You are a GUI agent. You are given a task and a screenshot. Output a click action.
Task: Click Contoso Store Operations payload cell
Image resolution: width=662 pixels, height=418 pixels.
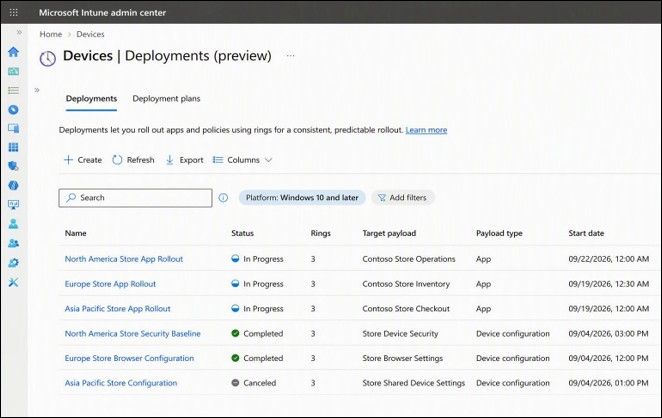click(x=409, y=259)
